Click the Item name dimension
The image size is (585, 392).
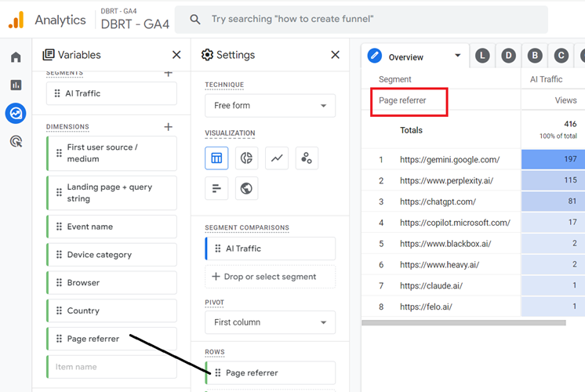click(111, 367)
